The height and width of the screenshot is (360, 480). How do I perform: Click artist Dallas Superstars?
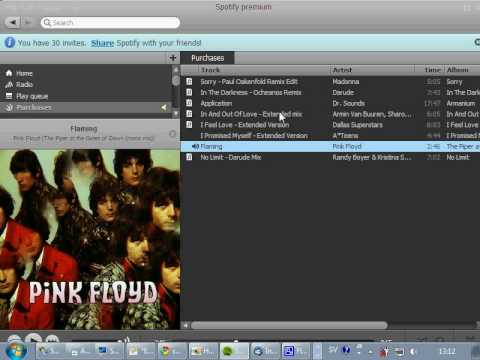357,125
